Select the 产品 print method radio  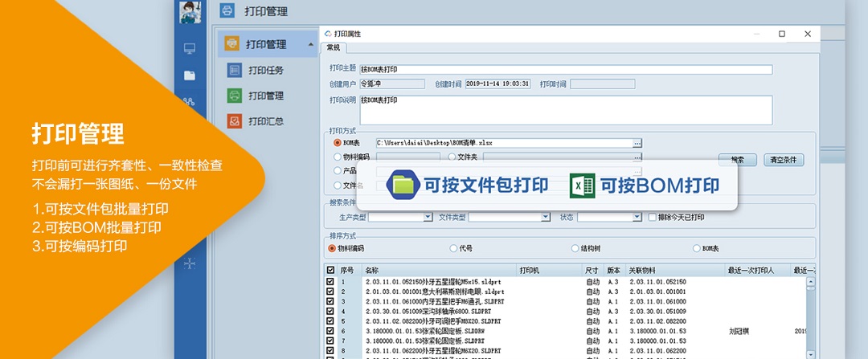coord(337,172)
